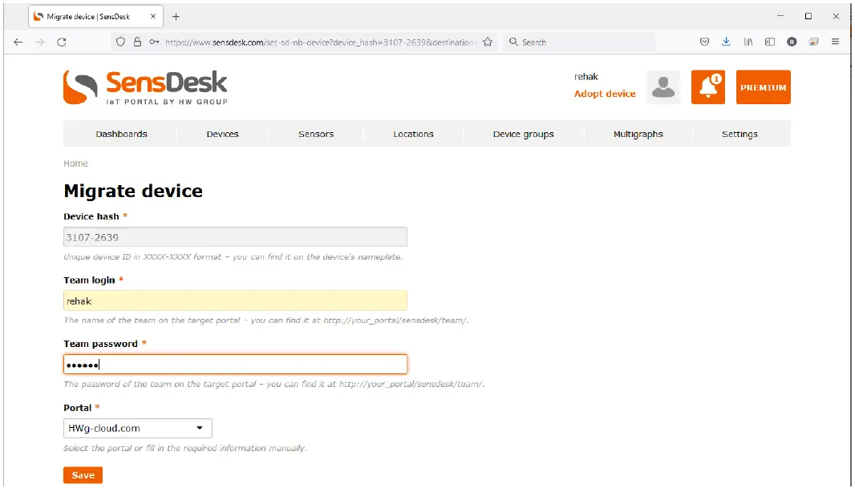Click the 'Unique device ID' help text
This screenshot has height=504, width=855.
(x=233, y=256)
